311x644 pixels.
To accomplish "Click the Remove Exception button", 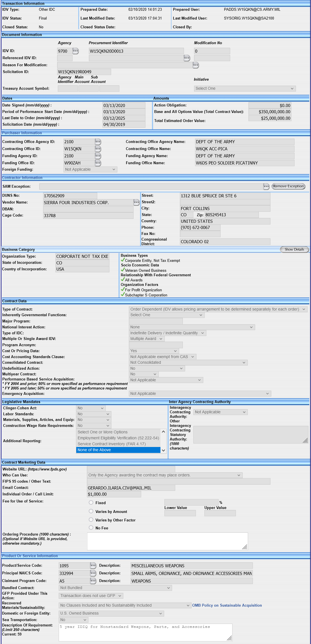I will [288, 186].
